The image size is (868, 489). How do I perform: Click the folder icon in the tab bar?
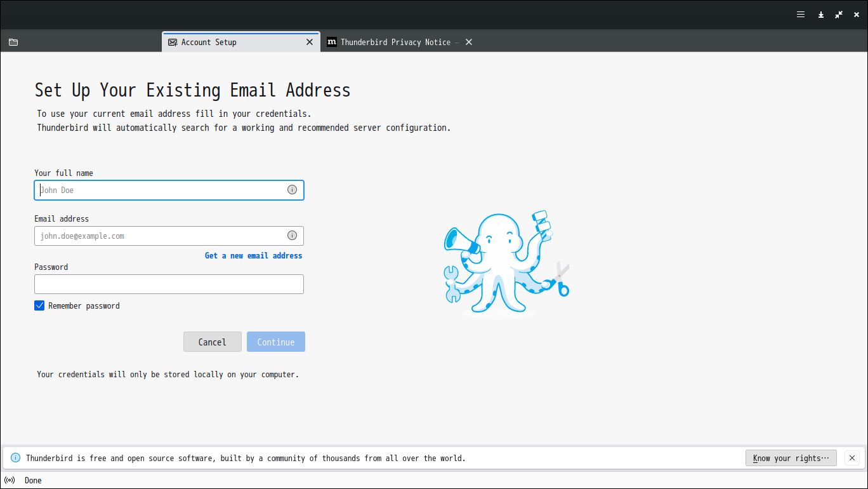(x=13, y=42)
